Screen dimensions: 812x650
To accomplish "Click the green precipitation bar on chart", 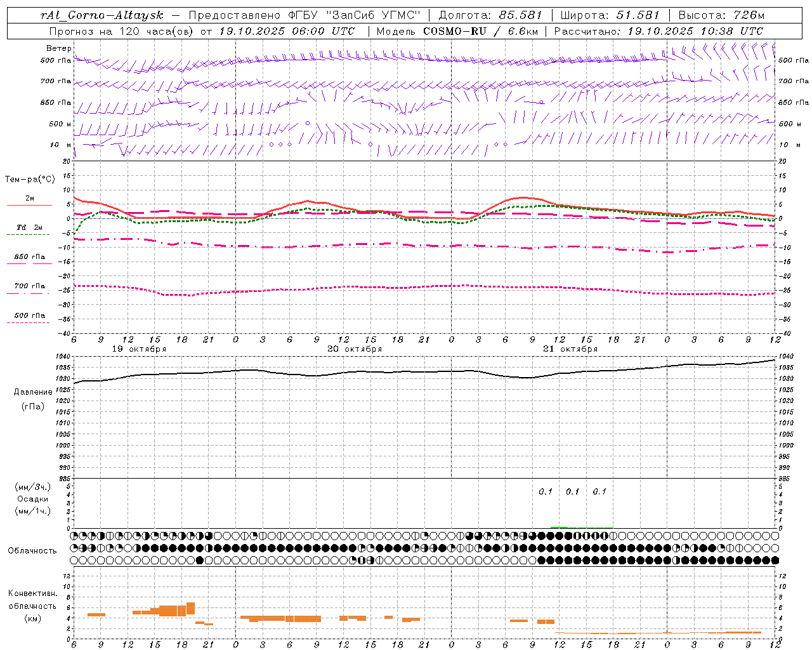I will pyautogui.click(x=559, y=527).
